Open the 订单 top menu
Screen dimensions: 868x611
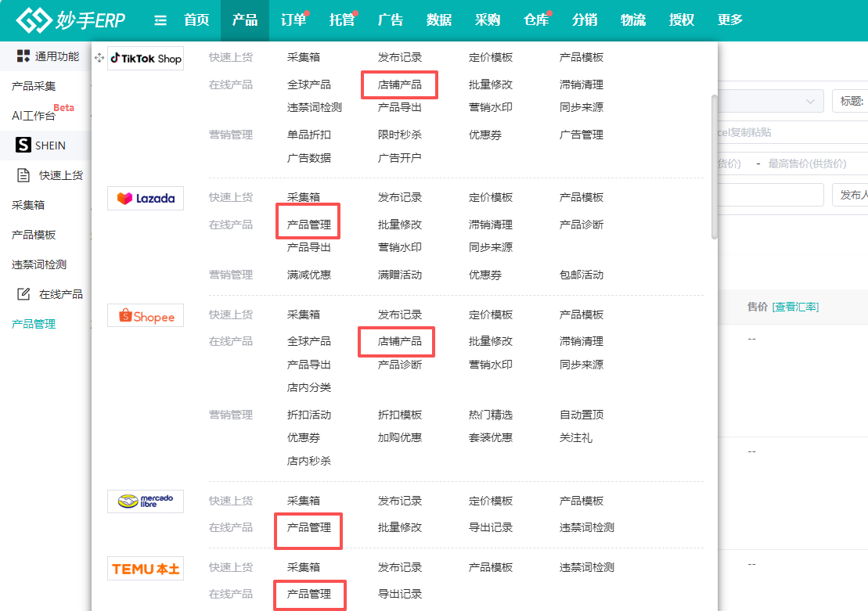[x=294, y=20]
